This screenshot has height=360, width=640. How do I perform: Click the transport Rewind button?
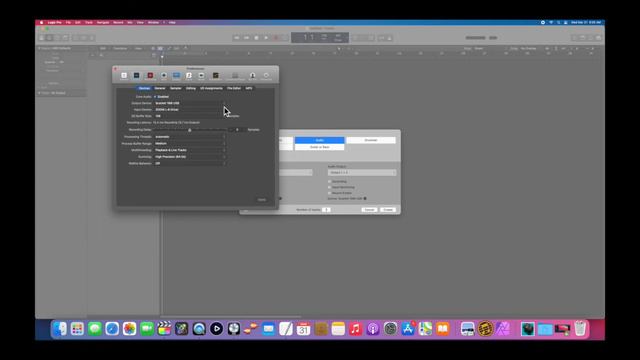pyautogui.click(x=237, y=38)
